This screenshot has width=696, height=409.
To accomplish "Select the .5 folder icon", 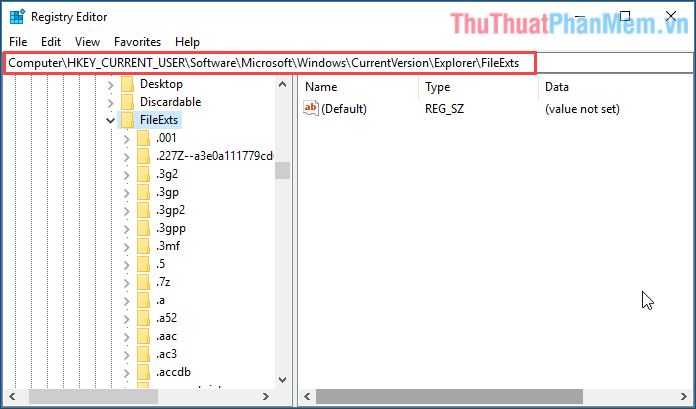I will (x=143, y=264).
